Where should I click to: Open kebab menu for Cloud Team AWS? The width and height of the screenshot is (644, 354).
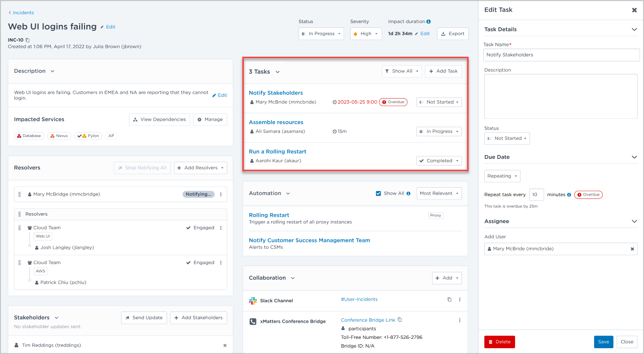(x=220, y=263)
